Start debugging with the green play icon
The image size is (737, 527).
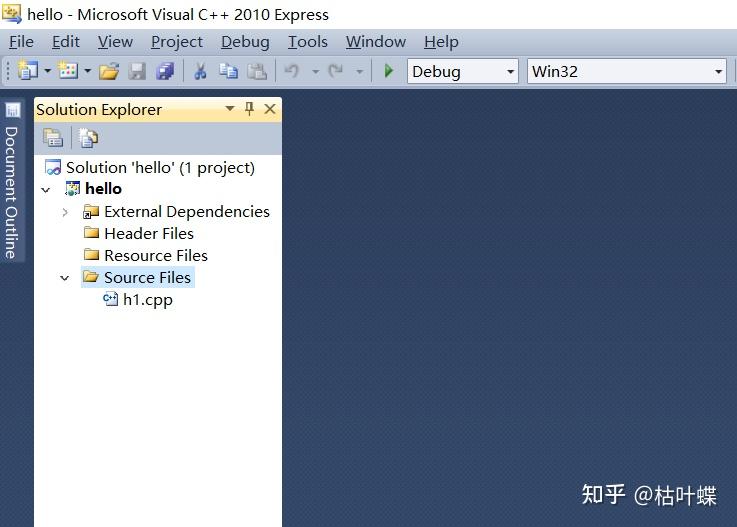pos(389,71)
